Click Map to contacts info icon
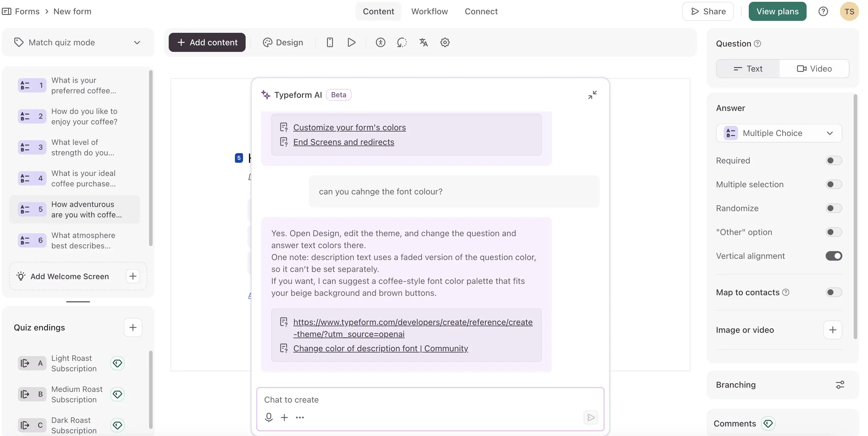Image resolution: width=868 pixels, height=436 pixels. (x=786, y=292)
